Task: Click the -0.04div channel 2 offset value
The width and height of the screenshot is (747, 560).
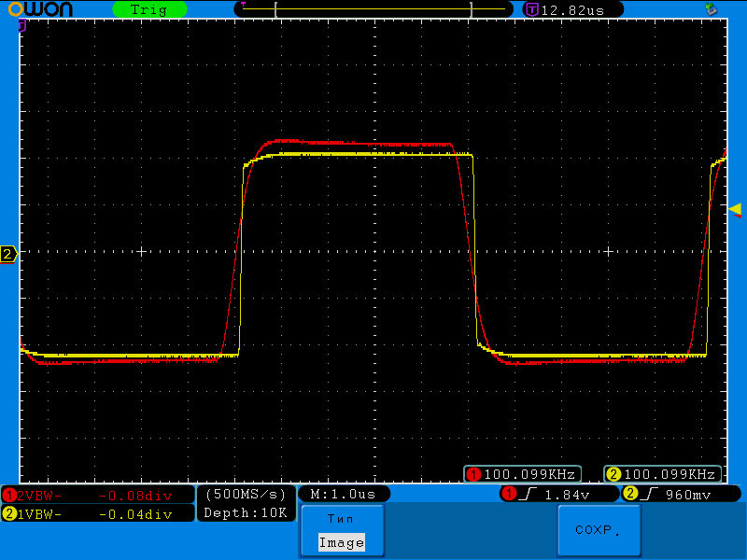Action: tap(135, 514)
